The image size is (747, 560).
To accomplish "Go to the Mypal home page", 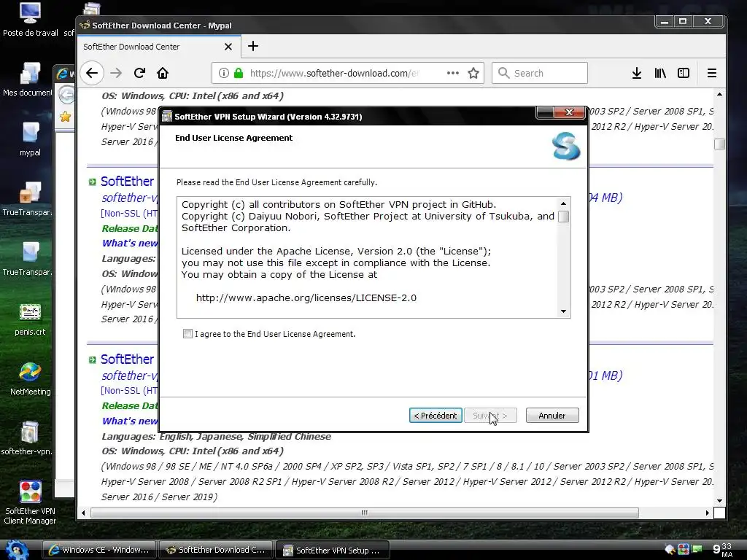I will pyautogui.click(x=163, y=73).
